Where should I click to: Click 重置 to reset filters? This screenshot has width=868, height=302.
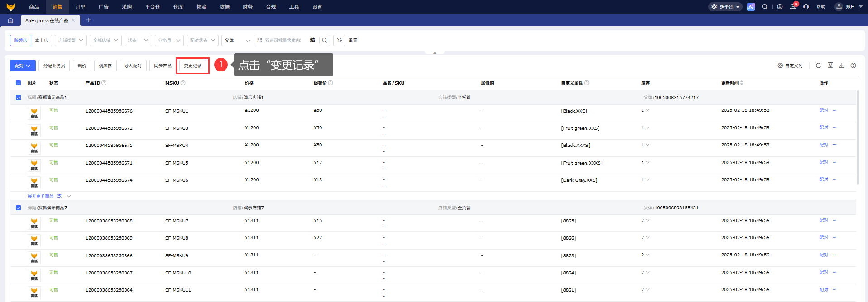coord(353,40)
